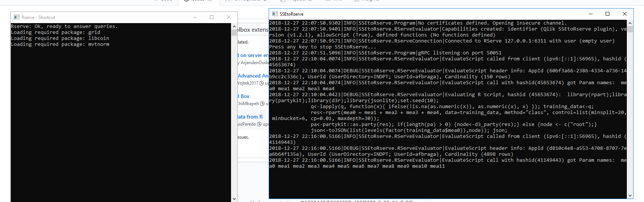Screen dimensions: 644x202
Task: Click 'Loading required package: grid' line
Action: point(56,32)
